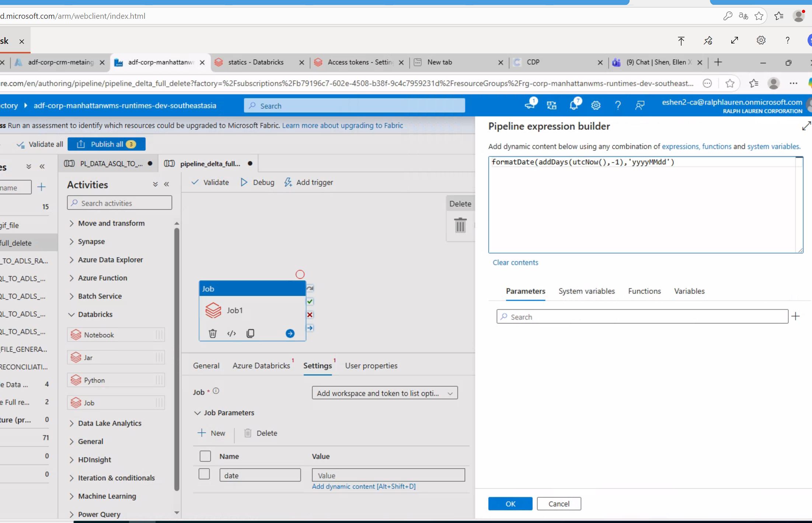Collapse the Job Parameters section
Image resolution: width=812 pixels, height=523 pixels.
pyautogui.click(x=198, y=413)
